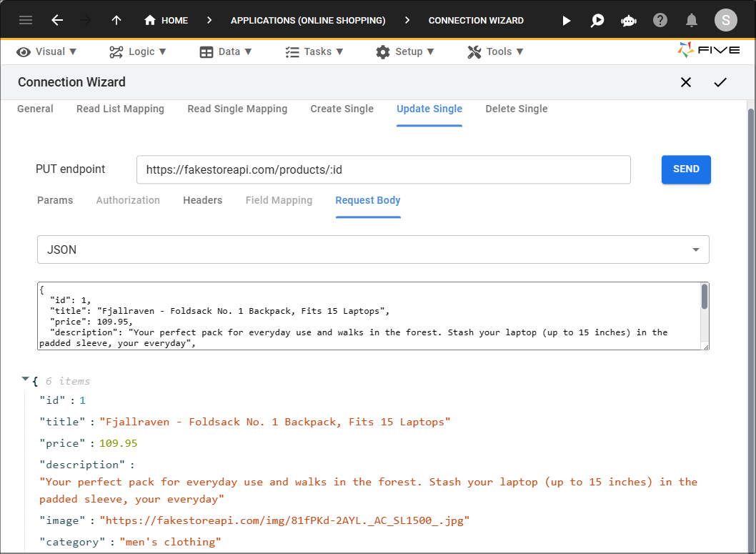Viewport: 756px width, 554px height.
Task: Collapse the JSON response tree
Action: click(25, 380)
